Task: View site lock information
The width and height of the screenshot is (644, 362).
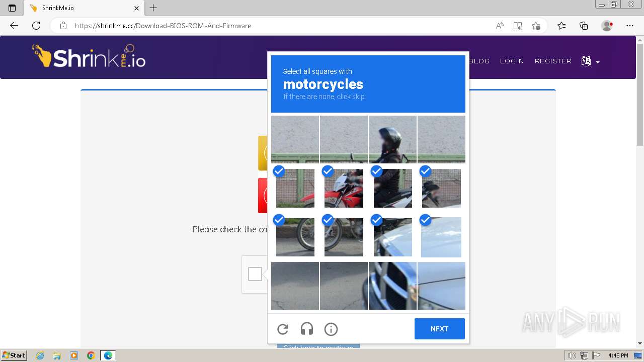Action: pyautogui.click(x=63, y=26)
